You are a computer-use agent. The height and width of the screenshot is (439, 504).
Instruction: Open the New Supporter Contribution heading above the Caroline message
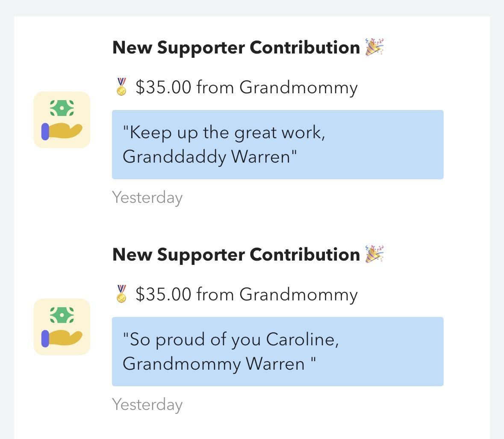(x=236, y=255)
